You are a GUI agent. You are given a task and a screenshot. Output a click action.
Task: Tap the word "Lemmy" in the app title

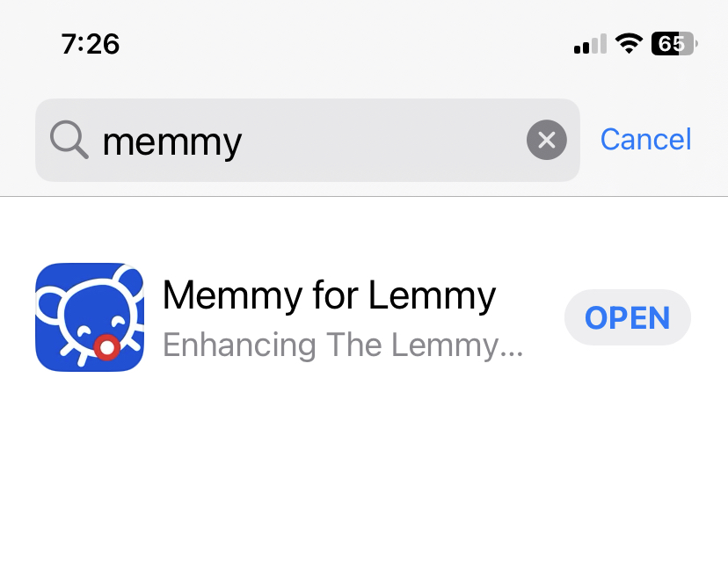click(433, 295)
